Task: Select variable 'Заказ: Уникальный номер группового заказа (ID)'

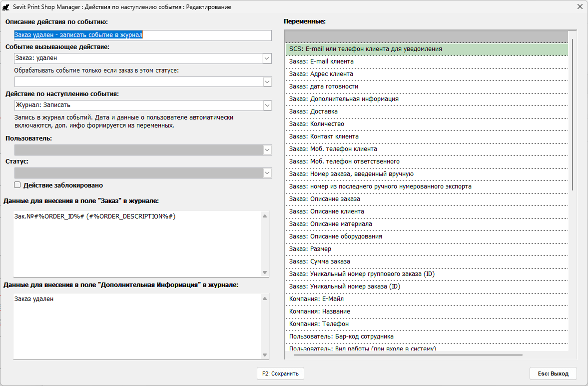Action: [x=427, y=273]
